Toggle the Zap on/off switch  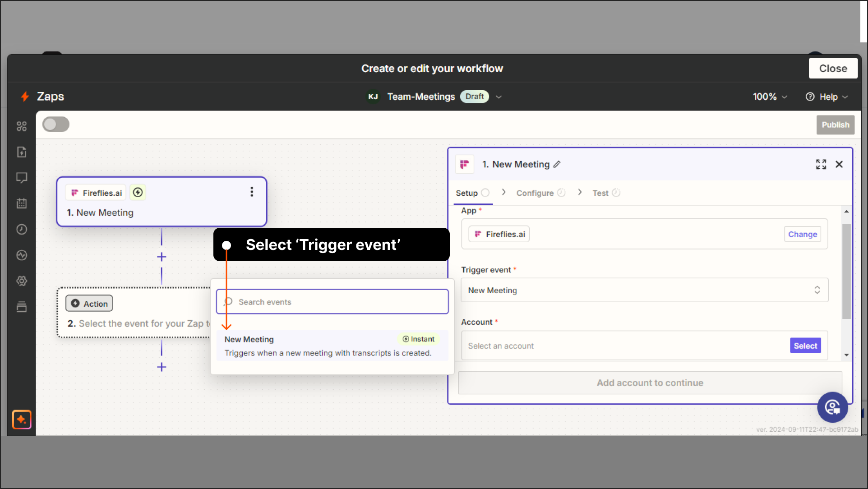56,125
